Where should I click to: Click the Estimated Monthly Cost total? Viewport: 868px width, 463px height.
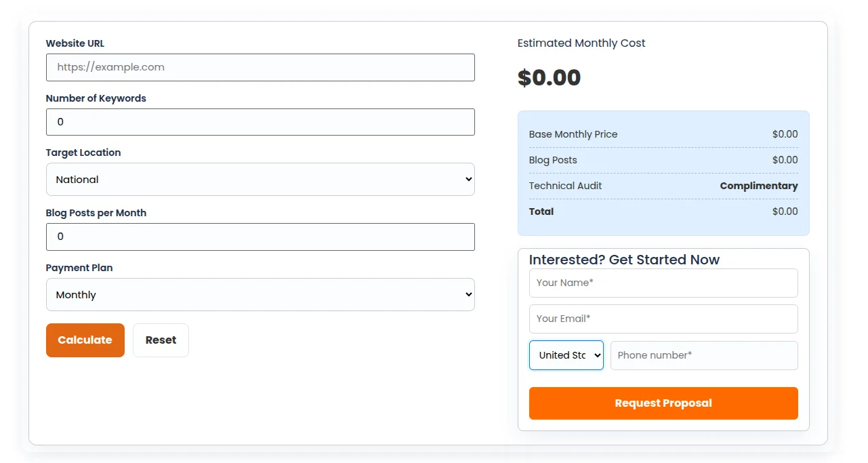pyautogui.click(x=549, y=77)
